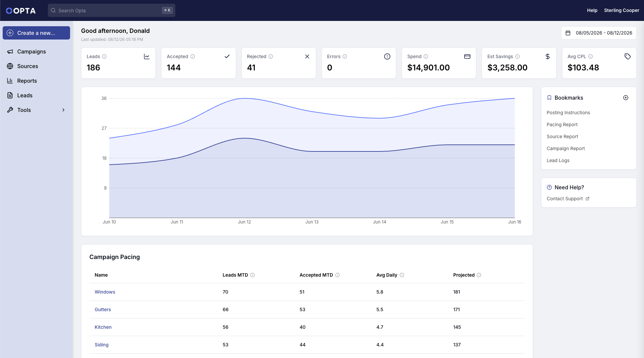Screen dimensions: 644x358
Task: Click the OPTA logo
Action: [x=21, y=11]
